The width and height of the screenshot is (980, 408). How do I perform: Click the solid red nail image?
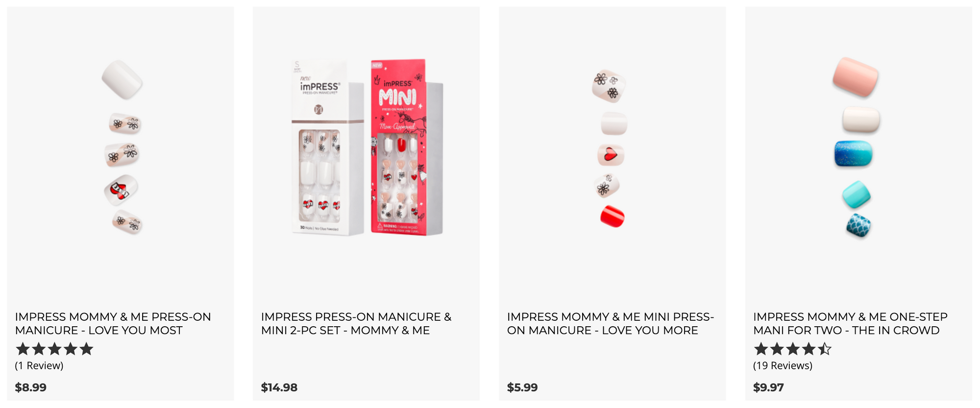coord(612,216)
